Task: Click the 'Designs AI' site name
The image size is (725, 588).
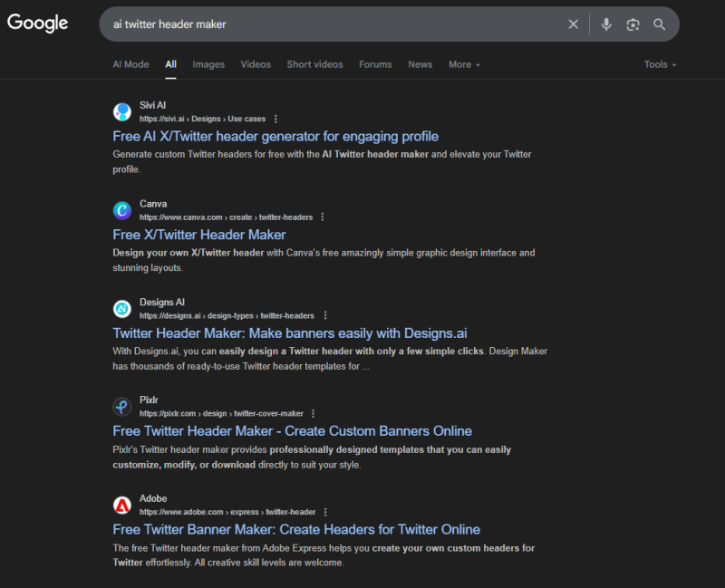Action: pyautogui.click(x=162, y=303)
